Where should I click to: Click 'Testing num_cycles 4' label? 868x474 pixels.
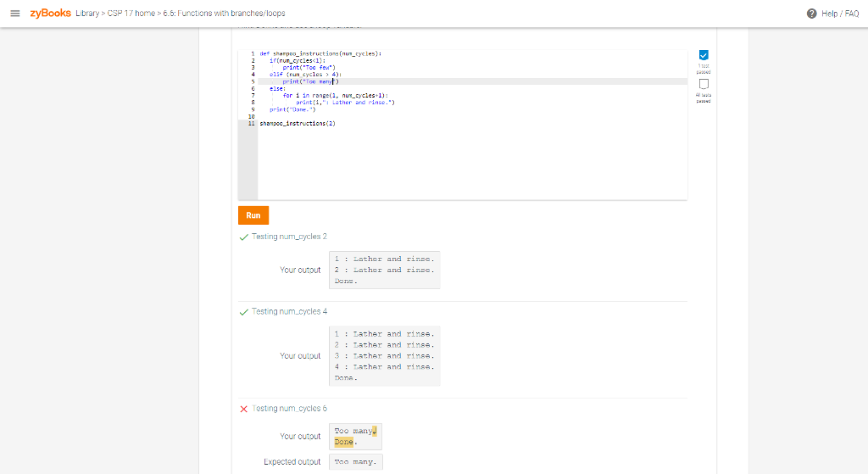[x=289, y=311]
